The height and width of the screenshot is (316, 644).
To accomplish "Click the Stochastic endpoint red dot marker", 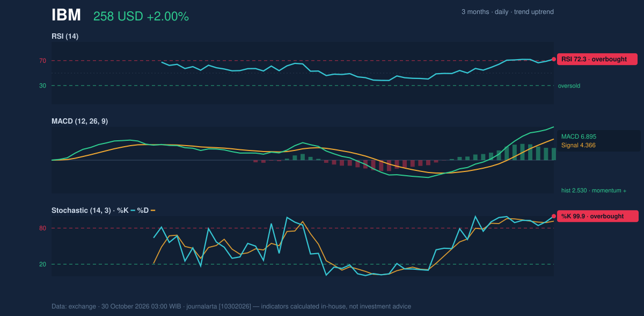I will (554, 216).
